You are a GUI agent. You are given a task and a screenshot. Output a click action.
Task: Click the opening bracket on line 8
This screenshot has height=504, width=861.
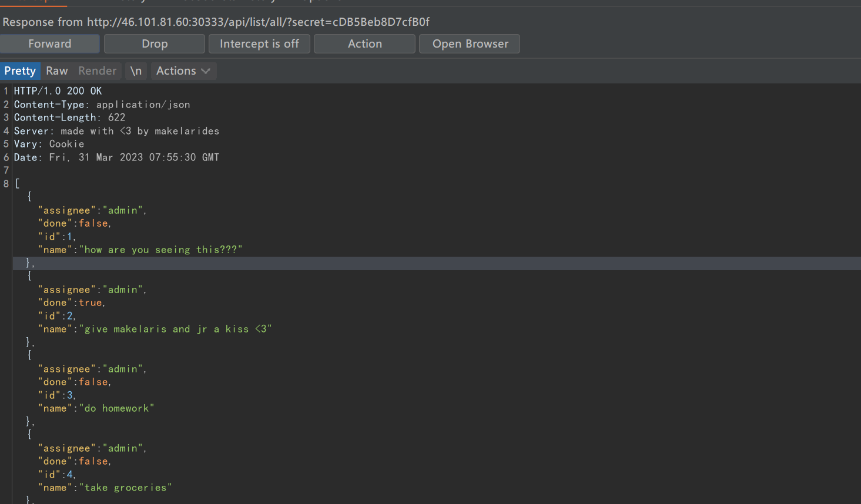(x=17, y=184)
